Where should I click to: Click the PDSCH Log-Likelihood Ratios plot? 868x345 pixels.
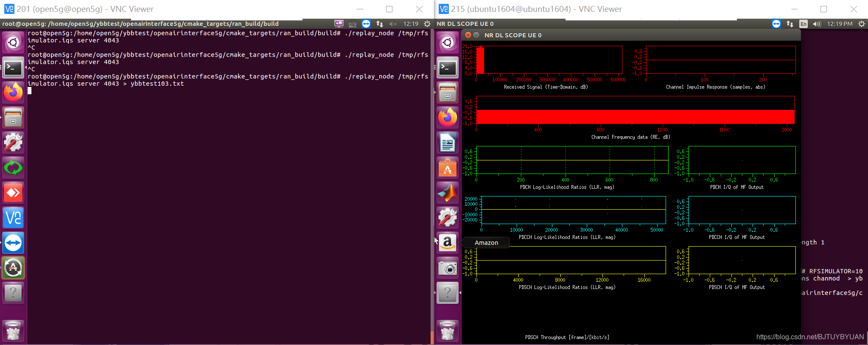571,260
